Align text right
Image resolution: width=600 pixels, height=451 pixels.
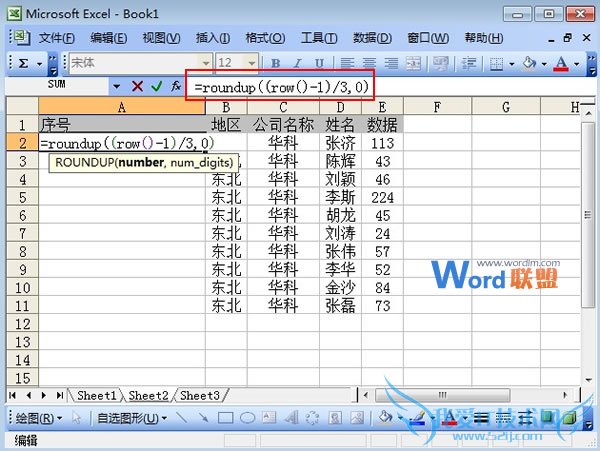[x=391, y=63]
